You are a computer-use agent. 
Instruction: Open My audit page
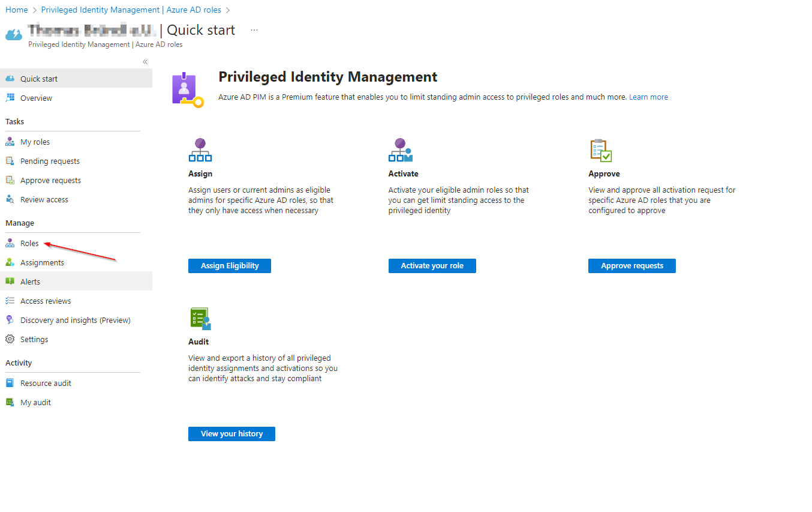coord(76,402)
